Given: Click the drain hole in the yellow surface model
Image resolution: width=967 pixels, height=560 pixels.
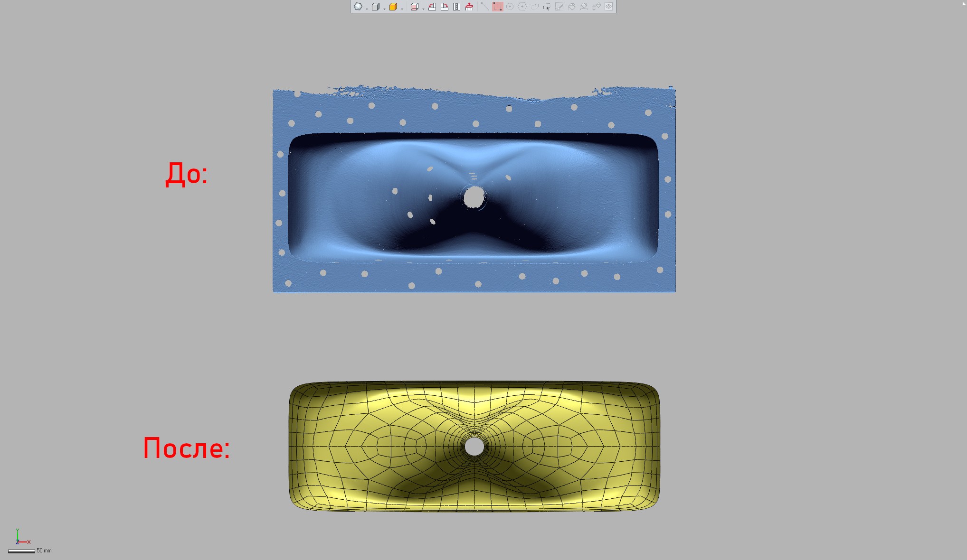Looking at the screenshot, I should coord(474,447).
